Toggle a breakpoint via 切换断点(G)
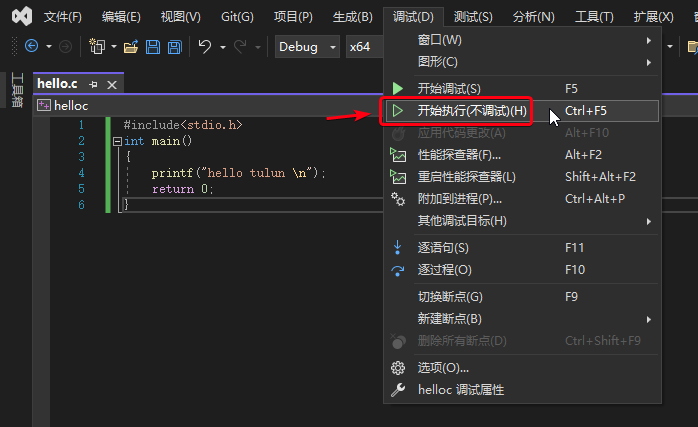The height and width of the screenshot is (427, 698). tap(522, 297)
